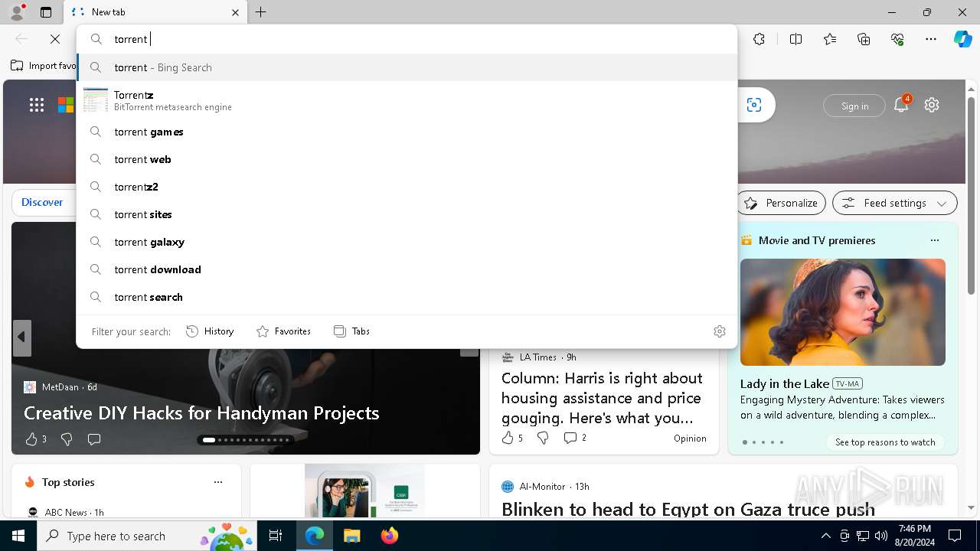Open the Windows Start menu
The height and width of the screenshot is (551, 980).
pyautogui.click(x=18, y=536)
